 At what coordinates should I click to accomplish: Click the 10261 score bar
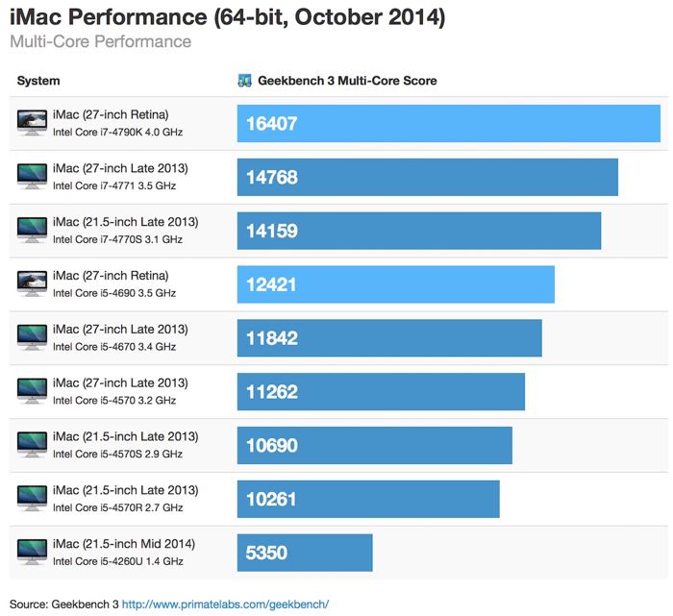[368, 500]
